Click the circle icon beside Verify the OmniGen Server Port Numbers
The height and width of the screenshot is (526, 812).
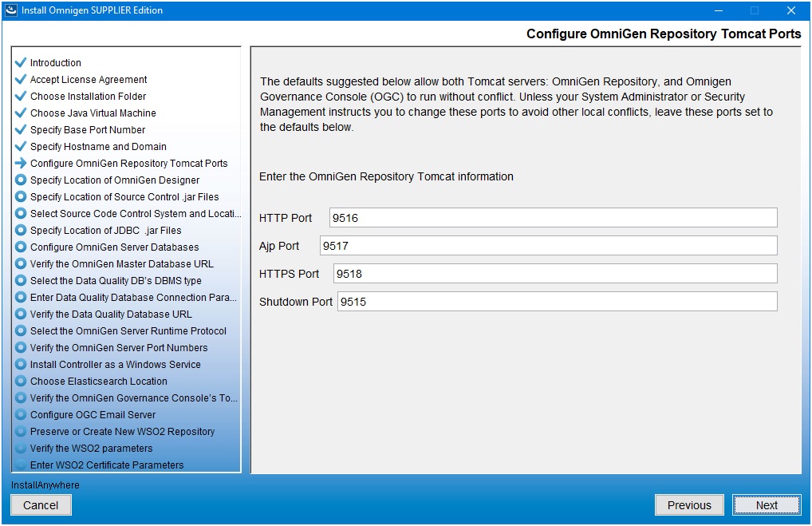pyautogui.click(x=21, y=347)
